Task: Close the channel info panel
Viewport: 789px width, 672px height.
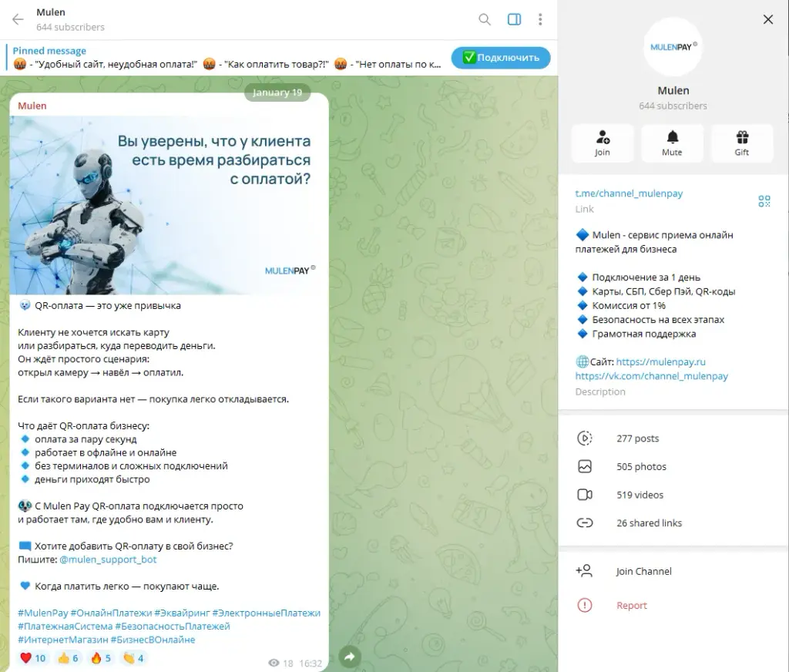Action: (x=768, y=19)
